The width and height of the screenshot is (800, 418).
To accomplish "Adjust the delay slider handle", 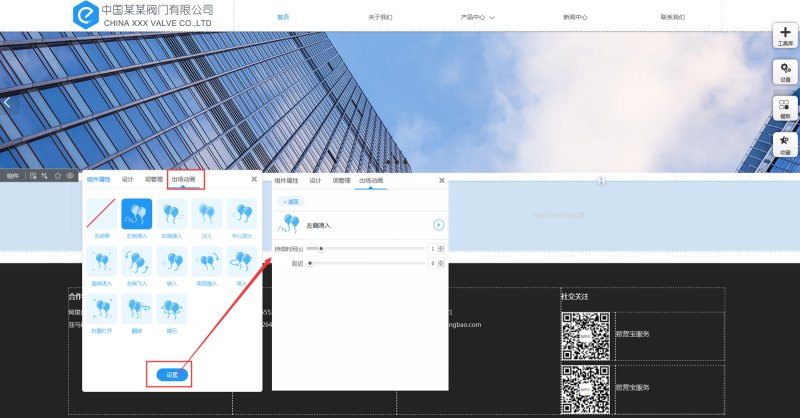I will pyautogui.click(x=310, y=263).
